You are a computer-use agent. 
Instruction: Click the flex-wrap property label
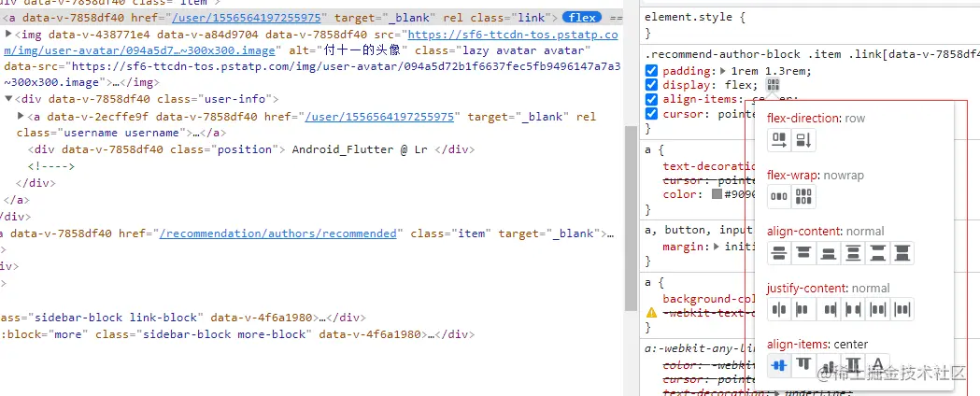(x=793, y=175)
